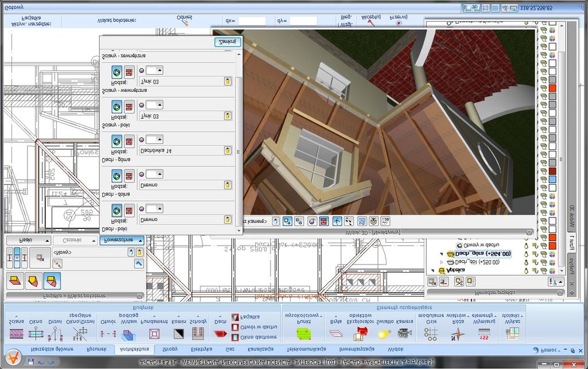Click the Odnieś reference button

click(x=184, y=20)
